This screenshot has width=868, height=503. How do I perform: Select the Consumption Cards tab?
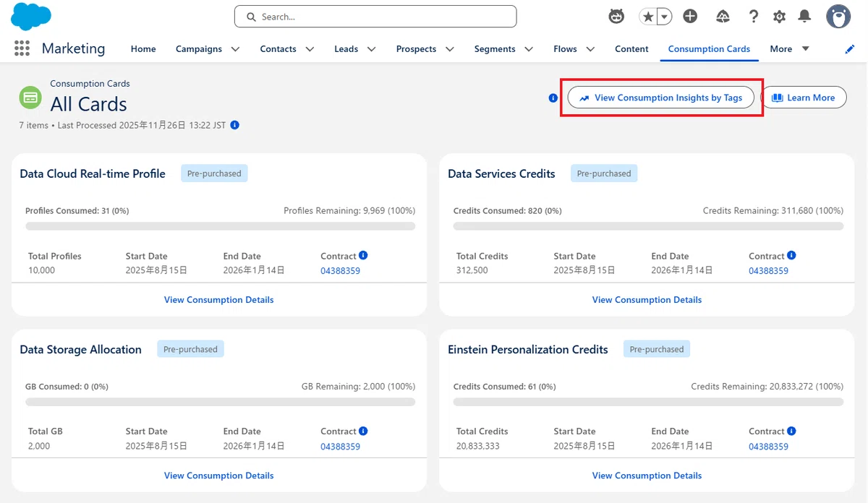pos(709,49)
